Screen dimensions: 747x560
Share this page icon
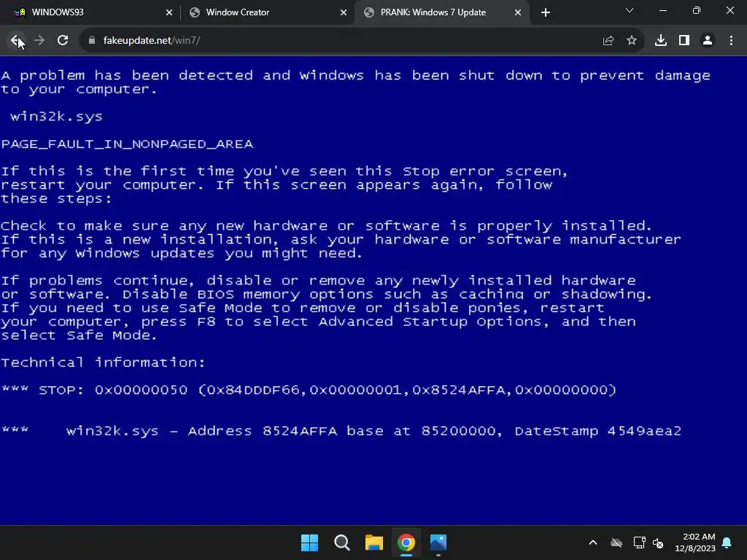[608, 41]
